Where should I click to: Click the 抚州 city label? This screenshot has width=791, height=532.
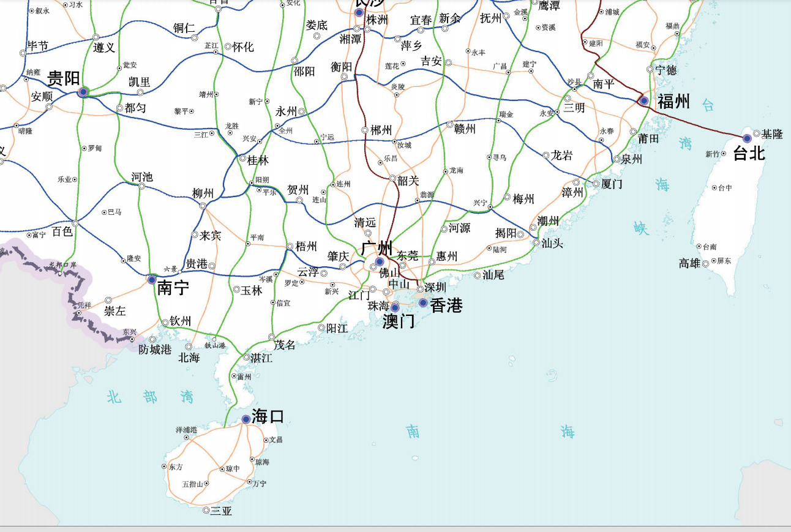tap(490, 18)
